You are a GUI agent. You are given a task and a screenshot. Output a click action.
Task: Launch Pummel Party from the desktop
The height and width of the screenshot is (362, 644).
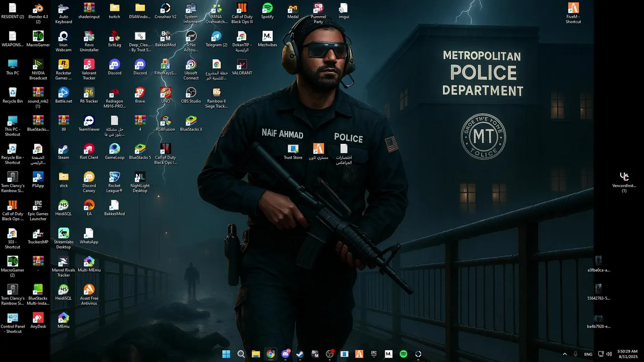[x=318, y=14]
